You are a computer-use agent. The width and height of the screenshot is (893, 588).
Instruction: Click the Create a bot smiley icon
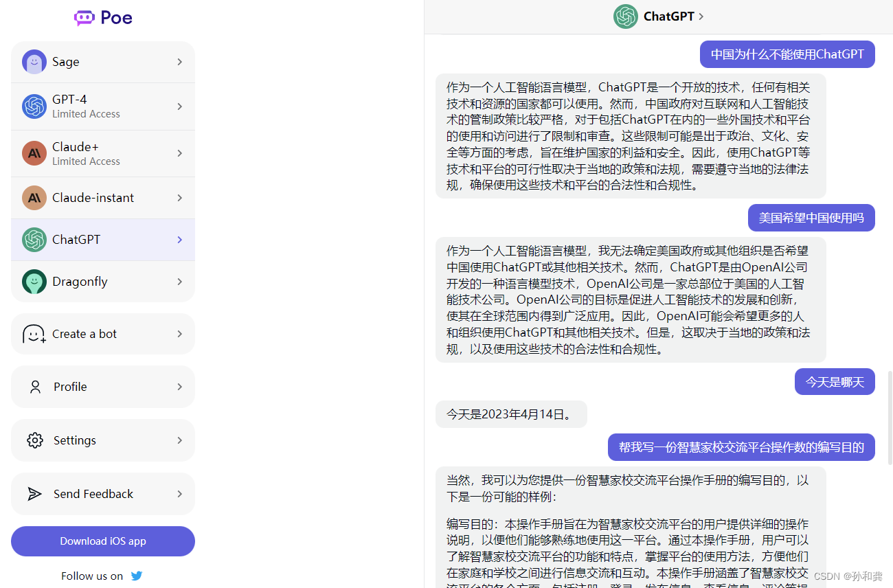click(x=34, y=334)
